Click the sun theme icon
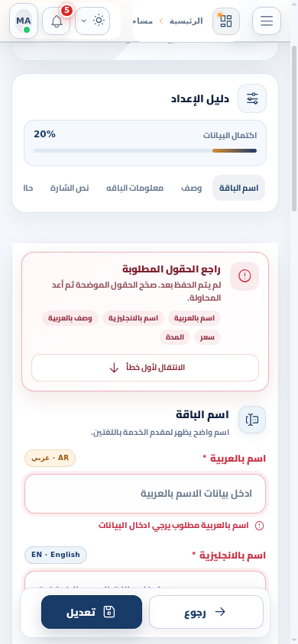Screen dimensions: 298x644 [99, 21]
